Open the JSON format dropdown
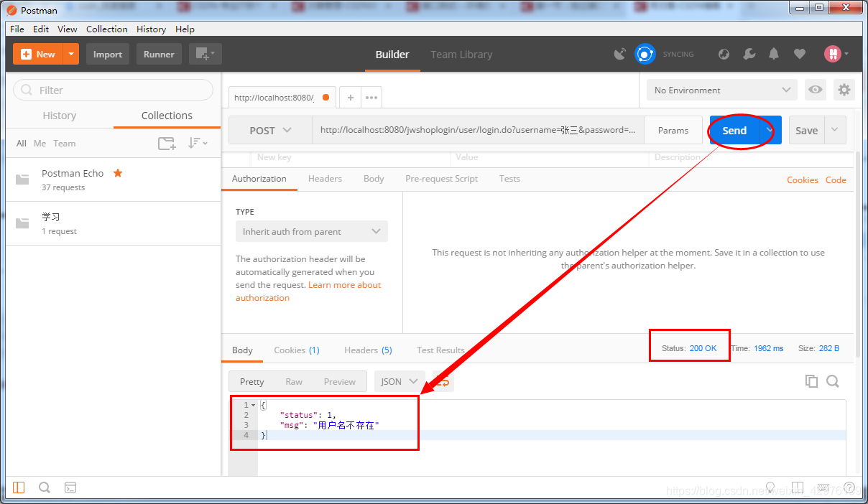The image size is (868, 504). tap(400, 381)
